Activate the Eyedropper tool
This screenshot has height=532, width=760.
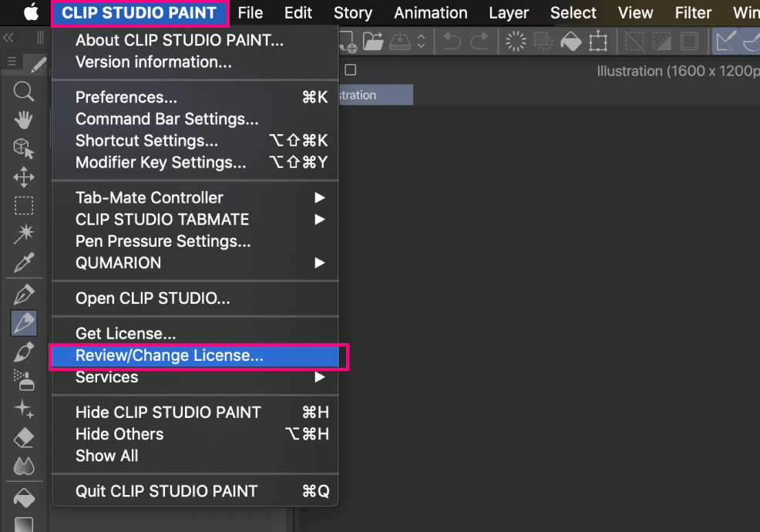24,264
